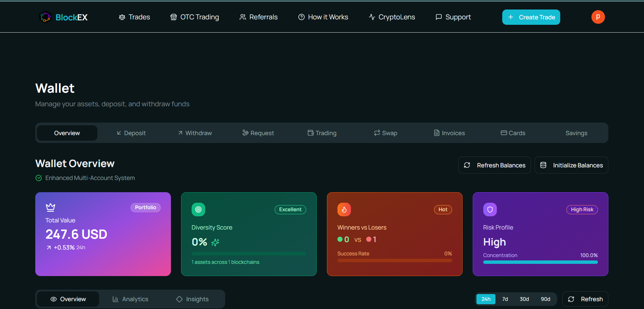Switch to the Withdraw tab
Image resolution: width=644 pixels, height=309 pixels.
coord(195,133)
